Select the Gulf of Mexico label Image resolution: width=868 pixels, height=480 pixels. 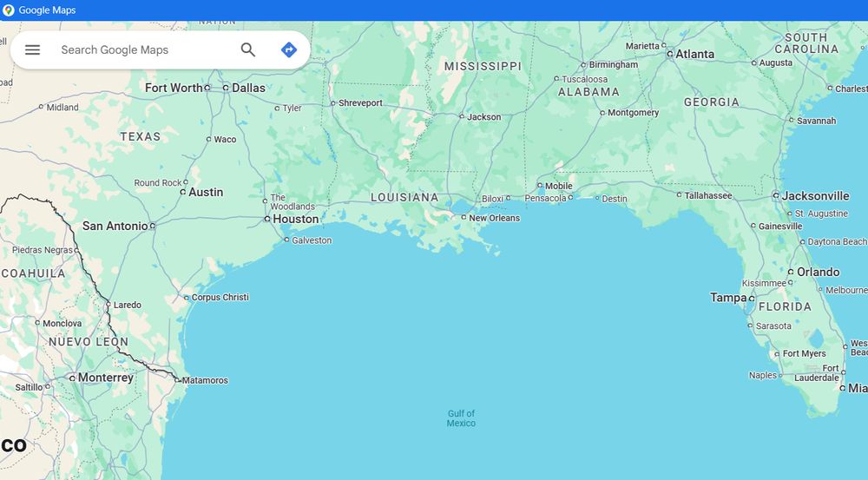click(x=461, y=418)
